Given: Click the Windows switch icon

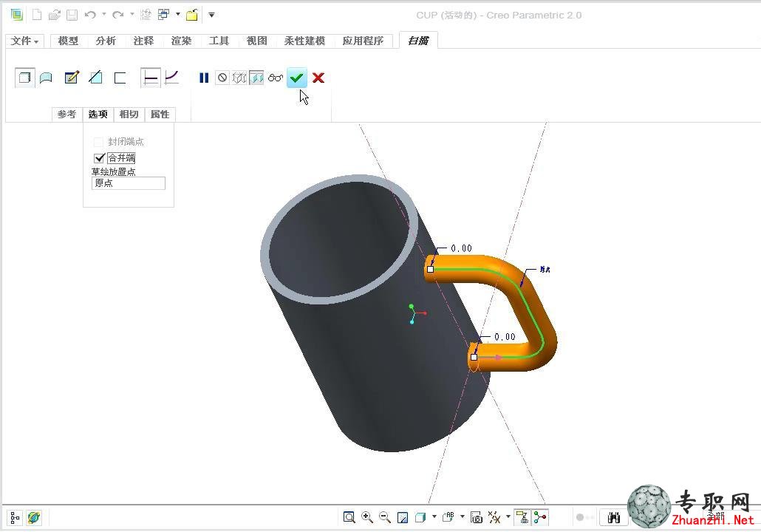Looking at the screenshot, I should (164, 15).
